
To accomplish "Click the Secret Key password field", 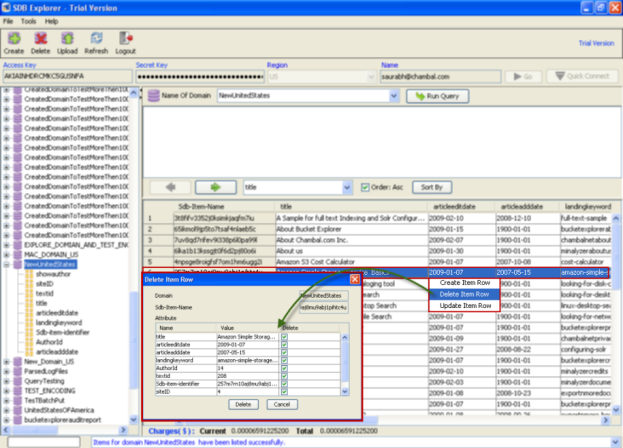I will [x=200, y=77].
